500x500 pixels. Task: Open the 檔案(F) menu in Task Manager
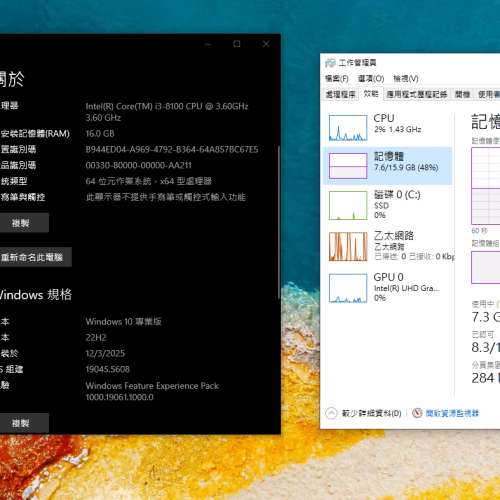(337, 79)
